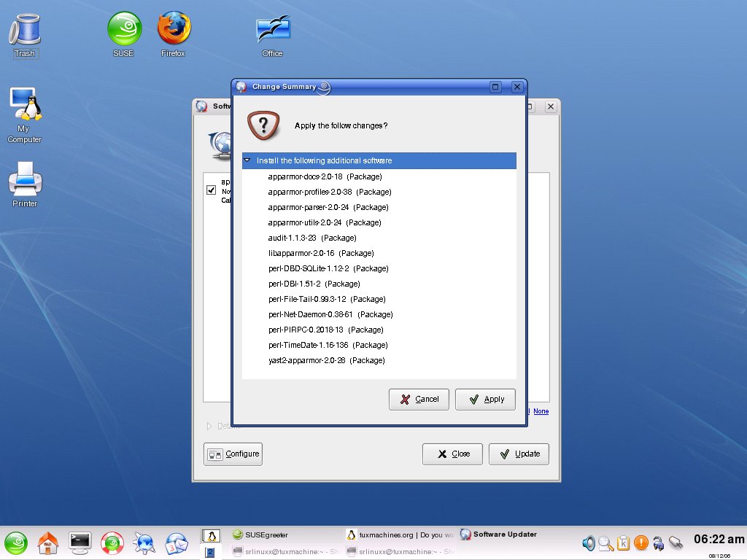The image size is (747, 560).
Task: Expand Details in Software Updater window
Action: pyautogui.click(x=209, y=426)
